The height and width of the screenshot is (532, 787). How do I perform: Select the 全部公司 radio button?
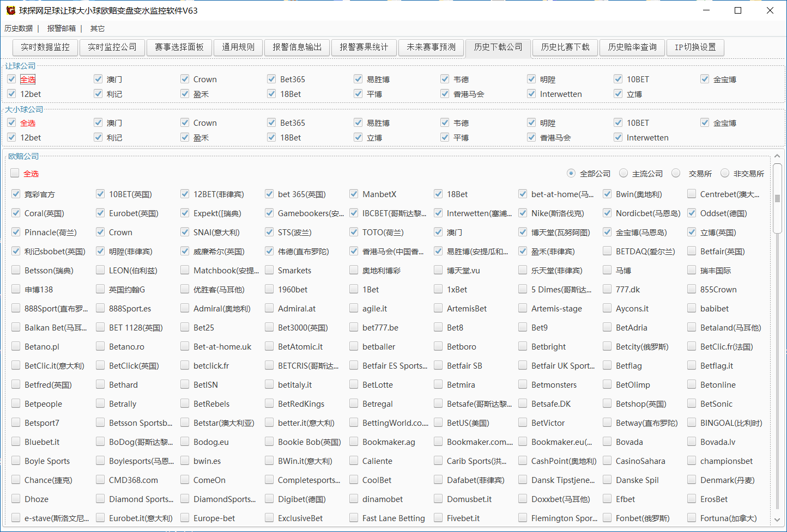click(571, 173)
